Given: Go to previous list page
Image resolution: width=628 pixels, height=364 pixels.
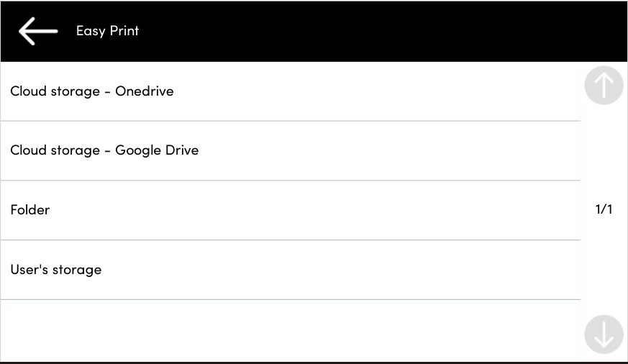Looking at the screenshot, I should [x=604, y=86].
